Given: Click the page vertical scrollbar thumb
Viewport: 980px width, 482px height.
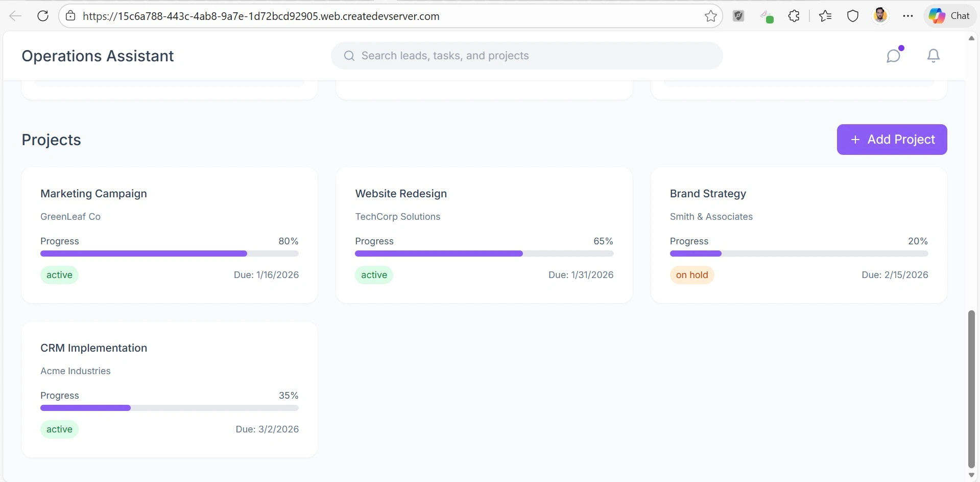Looking at the screenshot, I should (971, 388).
